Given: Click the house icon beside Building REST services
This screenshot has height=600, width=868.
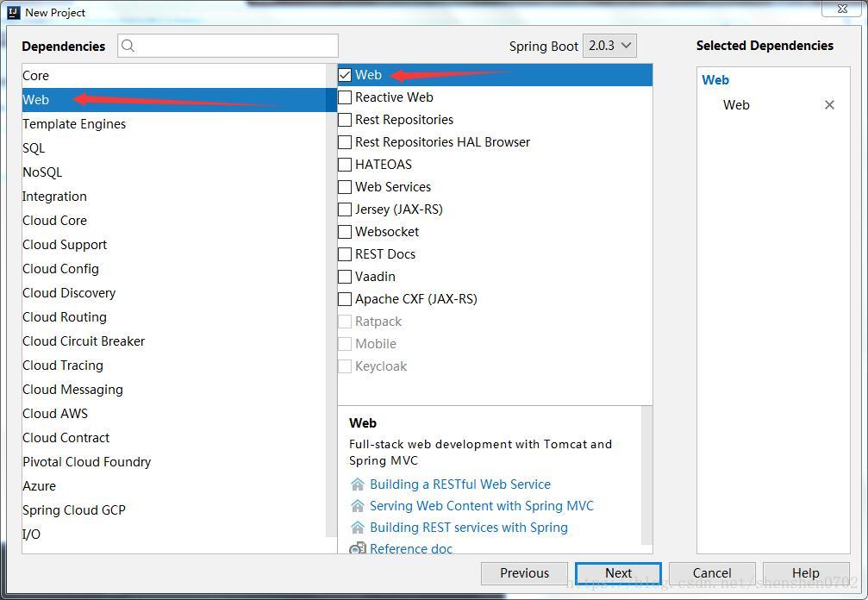Looking at the screenshot, I should click(x=358, y=528).
